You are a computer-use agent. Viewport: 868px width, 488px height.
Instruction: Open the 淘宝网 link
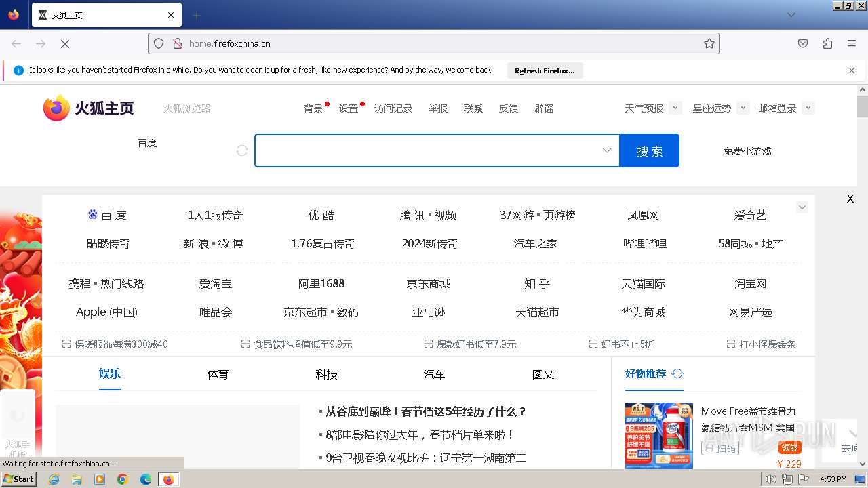coord(750,283)
